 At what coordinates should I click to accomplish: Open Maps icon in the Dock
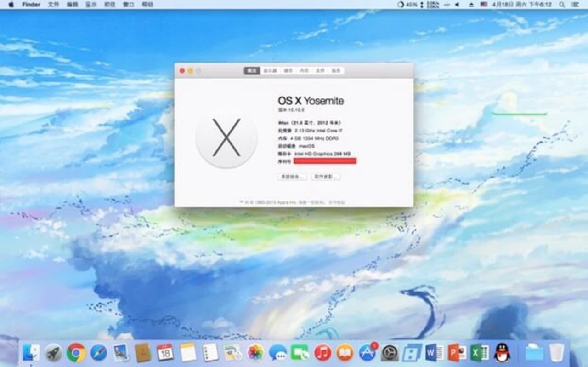(x=233, y=353)
